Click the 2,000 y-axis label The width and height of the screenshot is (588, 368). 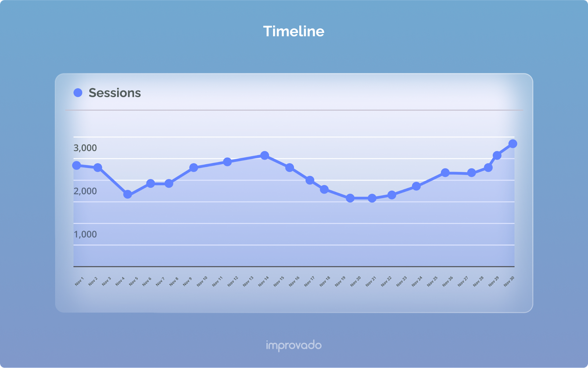(85, 191)
